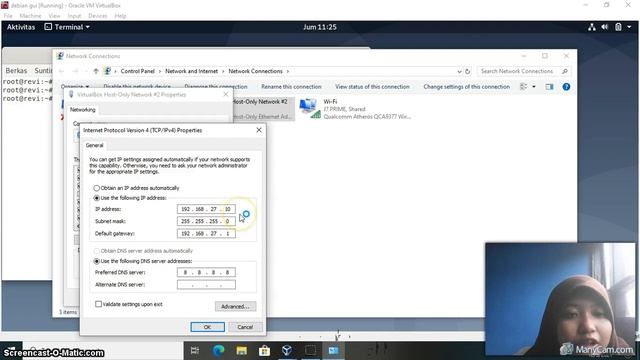Switch to the General tab
The height and width of the screenshot is (360, 640).
[x=94, y=145]
